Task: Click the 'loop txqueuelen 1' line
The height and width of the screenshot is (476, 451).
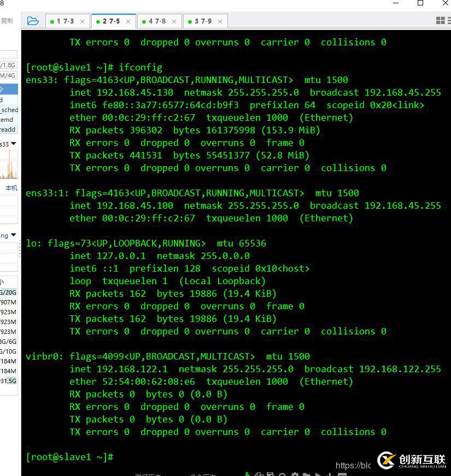Action: (168, 281)
